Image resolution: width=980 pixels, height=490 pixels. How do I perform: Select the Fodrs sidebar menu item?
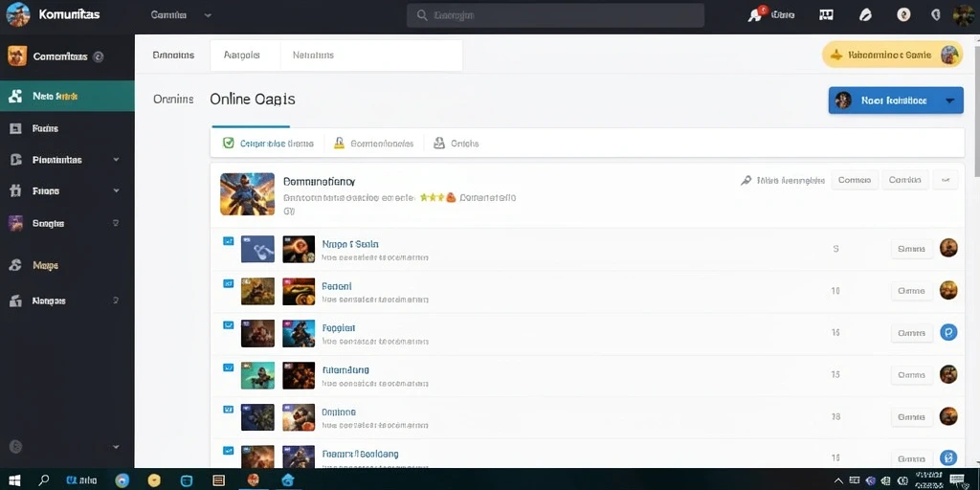[67, 128]
